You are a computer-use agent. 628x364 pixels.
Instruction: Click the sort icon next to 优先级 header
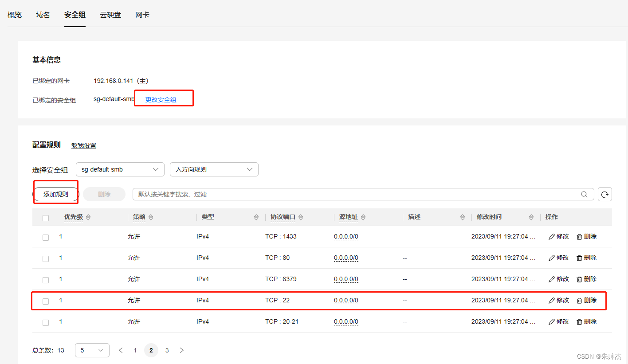[x=88, y=217]
